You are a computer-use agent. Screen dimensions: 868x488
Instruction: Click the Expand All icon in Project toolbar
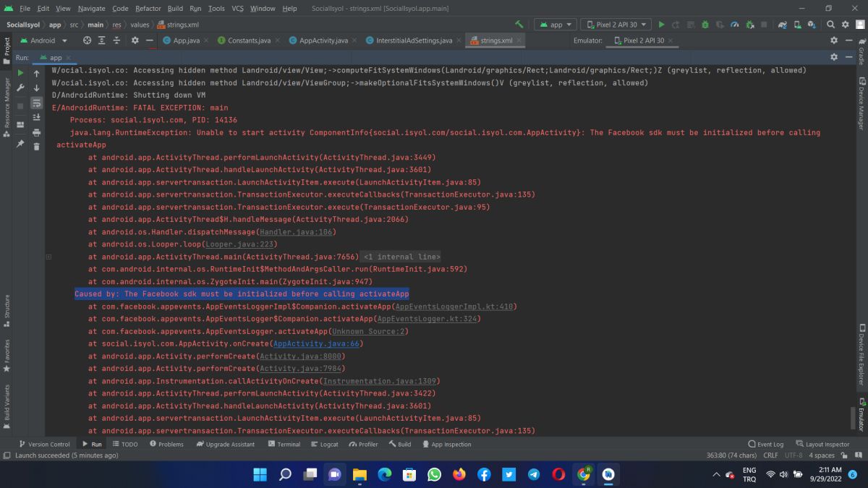click(x=101, y=40)
